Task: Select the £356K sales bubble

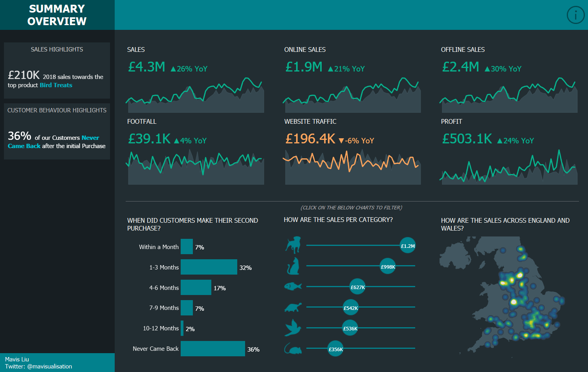Action: tap(335, 348)
